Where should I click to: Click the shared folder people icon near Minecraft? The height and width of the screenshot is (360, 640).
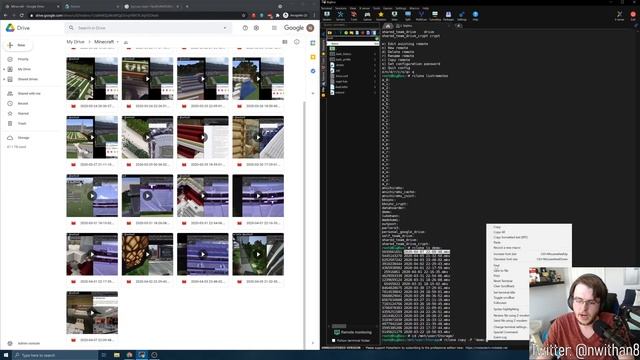pyautogui.click(x=126, y=42)
